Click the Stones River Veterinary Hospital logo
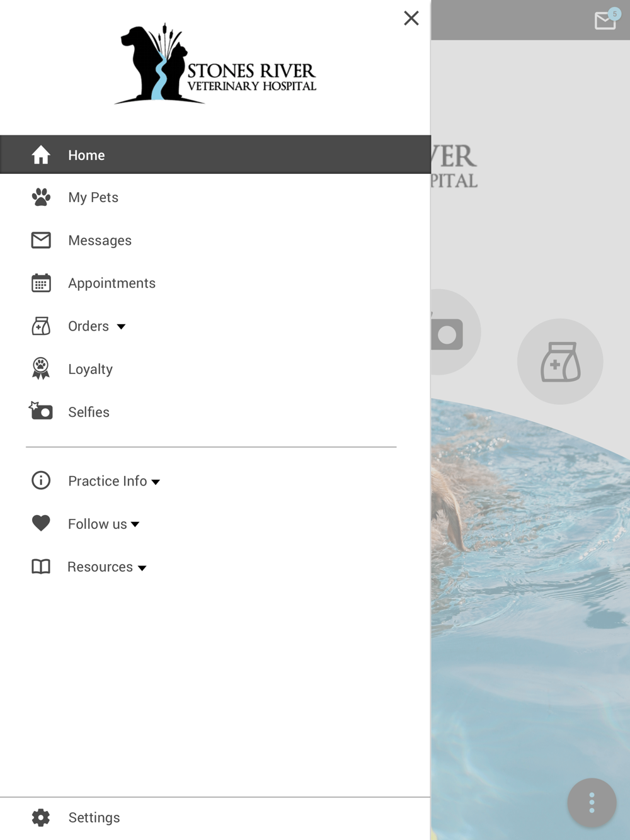Image resolution: width=630 pixels, height=840 pixels. coord(215,64)
